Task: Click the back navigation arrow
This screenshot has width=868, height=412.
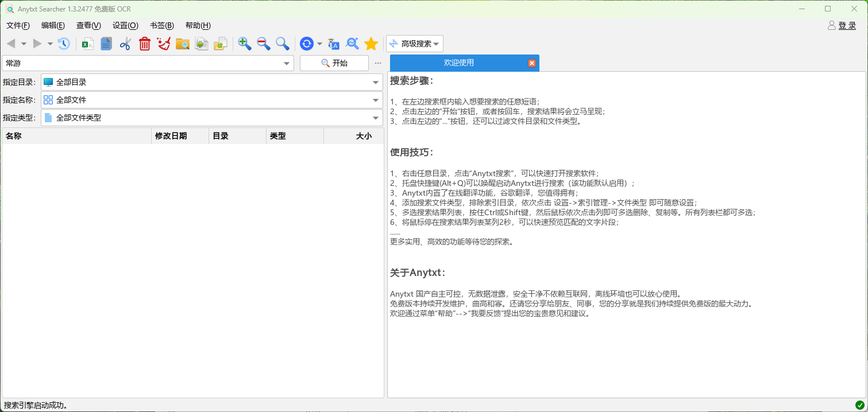Action: [x=10, y=44]
